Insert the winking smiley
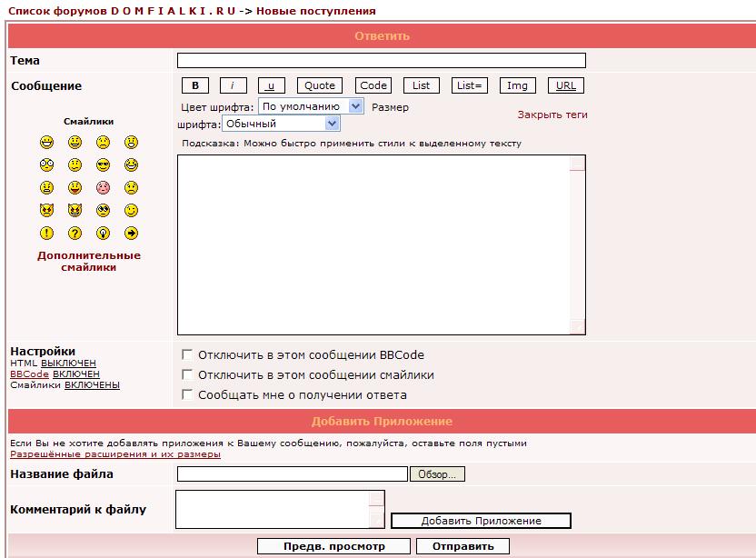The height and width of the screenshot is (558, 756). point(131,210)
